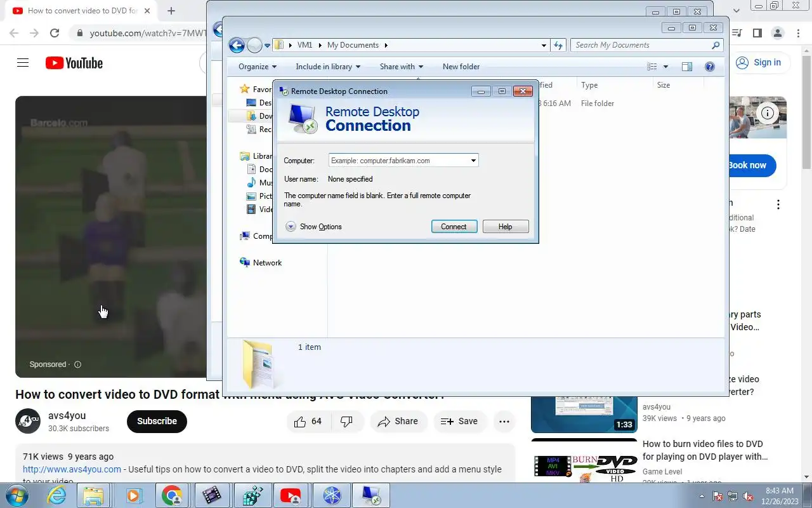Click the Explorer help question mark icon
Viewport: 812px width, 508px height.
(x=710, y=67)
